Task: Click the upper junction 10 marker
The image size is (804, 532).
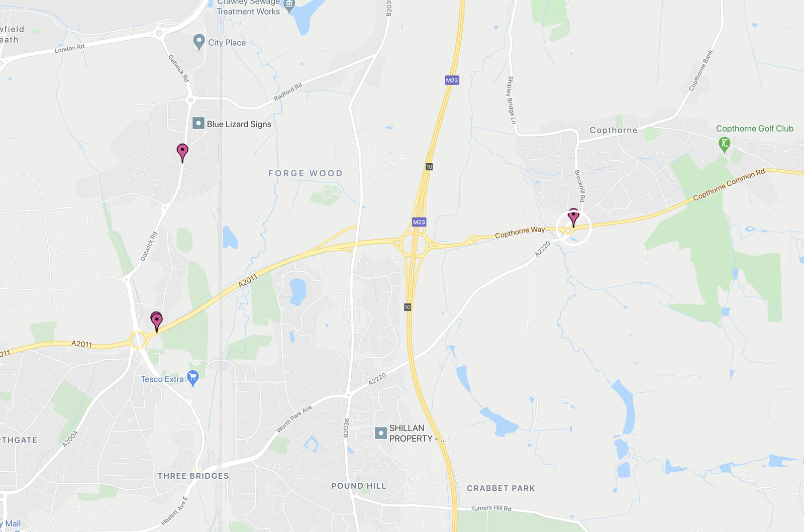Action: pos(429,167)
